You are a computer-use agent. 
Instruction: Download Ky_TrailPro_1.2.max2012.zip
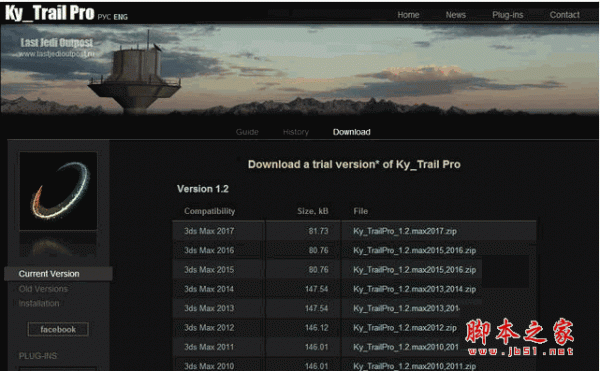[x=405, y=328]
